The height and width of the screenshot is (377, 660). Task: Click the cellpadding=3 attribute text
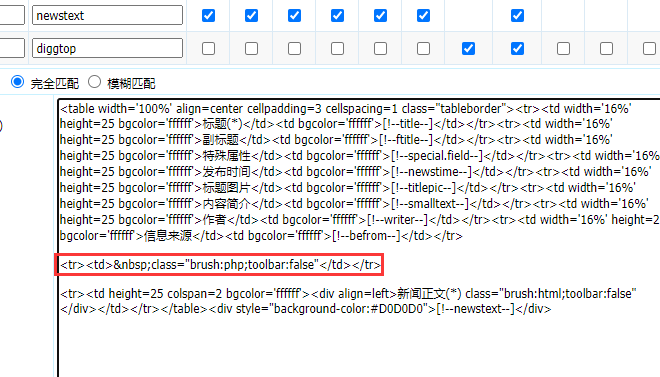(284, 109)
